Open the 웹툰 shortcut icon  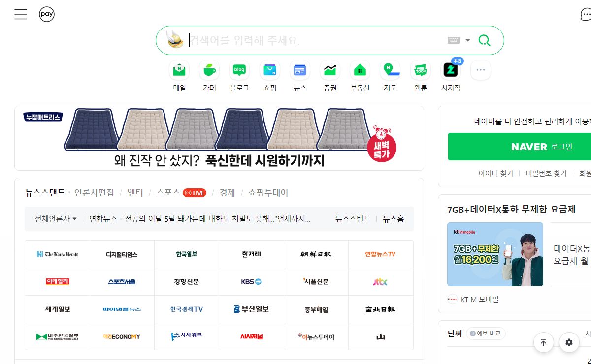421,70
